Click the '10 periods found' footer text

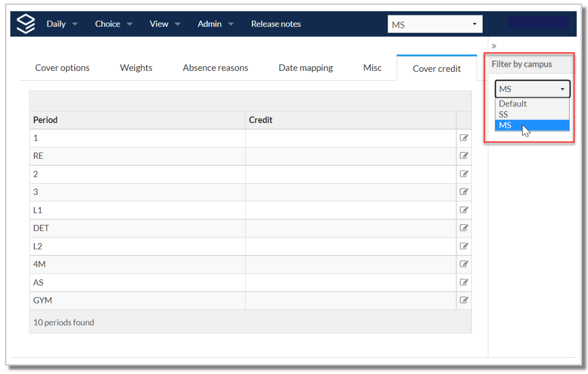tap(64, 323)
